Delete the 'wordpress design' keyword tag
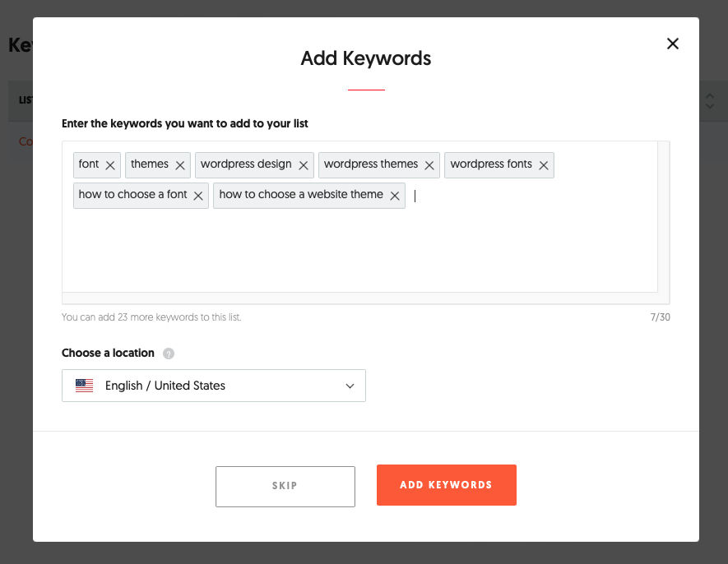Viewport: 728px width, 564px height. point(304,165)
